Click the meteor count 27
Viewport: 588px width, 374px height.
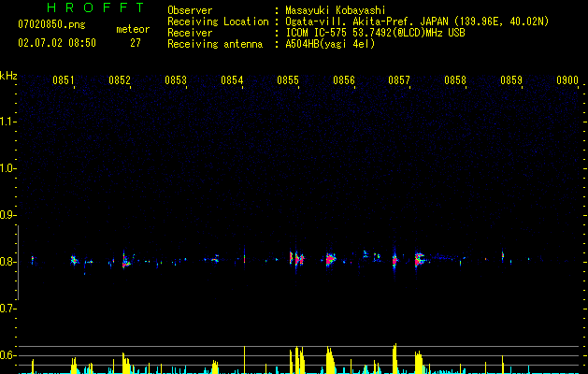[x=136, y=43]
